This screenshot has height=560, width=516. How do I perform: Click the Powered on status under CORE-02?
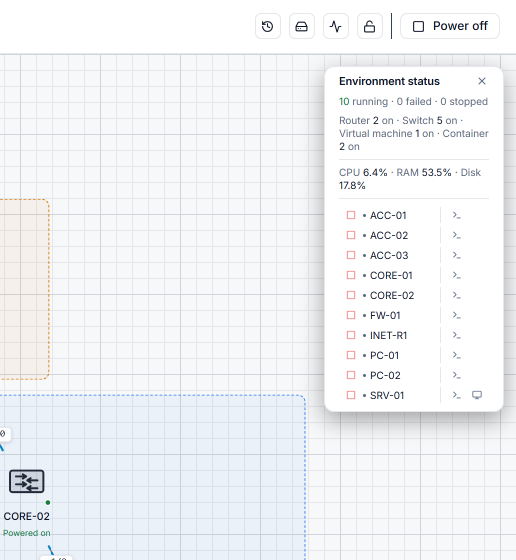coord(26,533)
